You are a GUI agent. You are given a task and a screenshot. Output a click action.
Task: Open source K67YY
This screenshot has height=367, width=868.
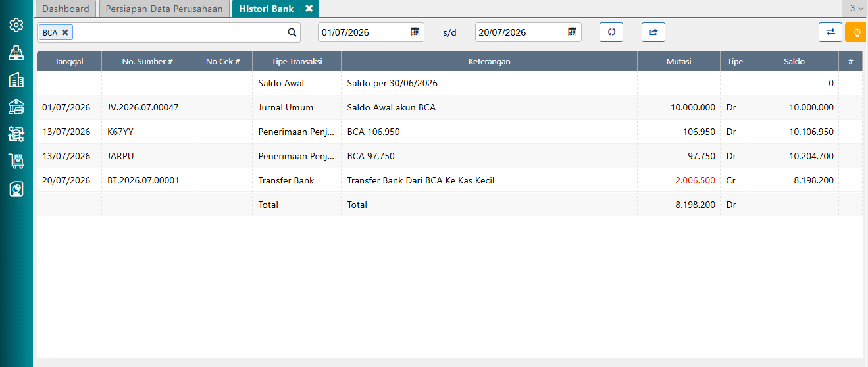120,132
